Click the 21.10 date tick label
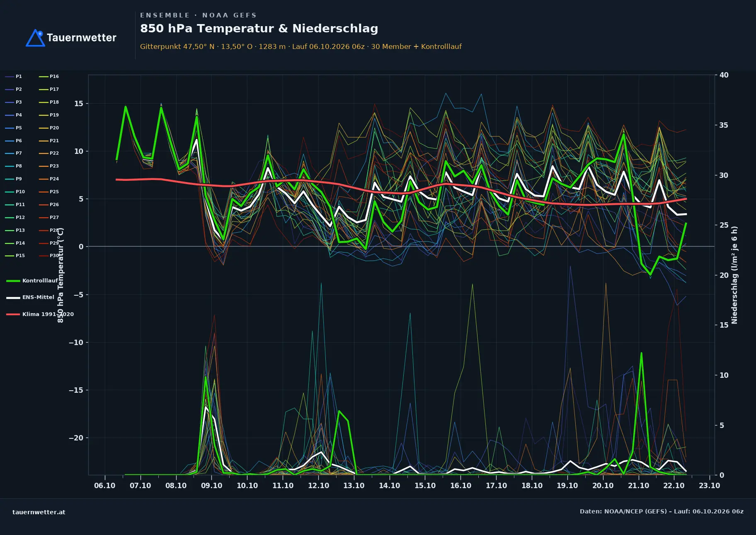The image size is (756, 535). (x=638, y=486)
